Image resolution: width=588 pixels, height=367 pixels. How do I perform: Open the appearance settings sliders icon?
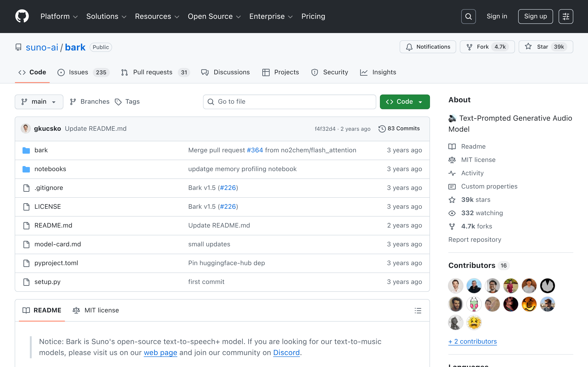click(x=566, y=17)
